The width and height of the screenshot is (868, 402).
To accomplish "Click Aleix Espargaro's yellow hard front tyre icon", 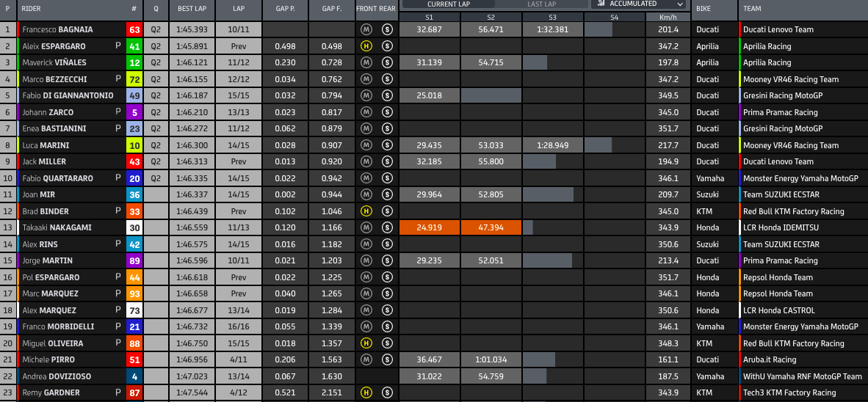I will [x=366, y=46].
